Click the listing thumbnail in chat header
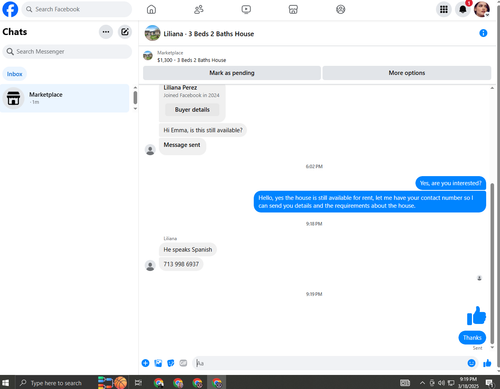The width and height of the screenshot is (500, 389). click(152, 33)
